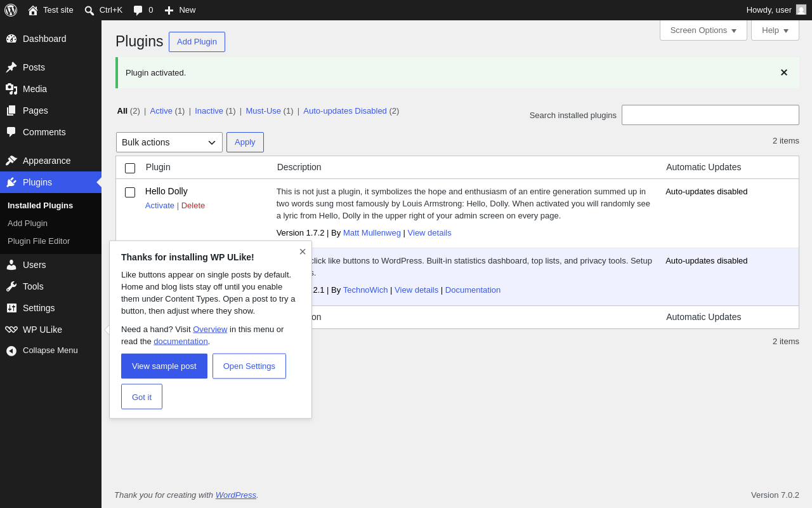Close the WP ULike welcome popup
The image size is (812, 508).
pyautogui.click(x=303, y=251)
